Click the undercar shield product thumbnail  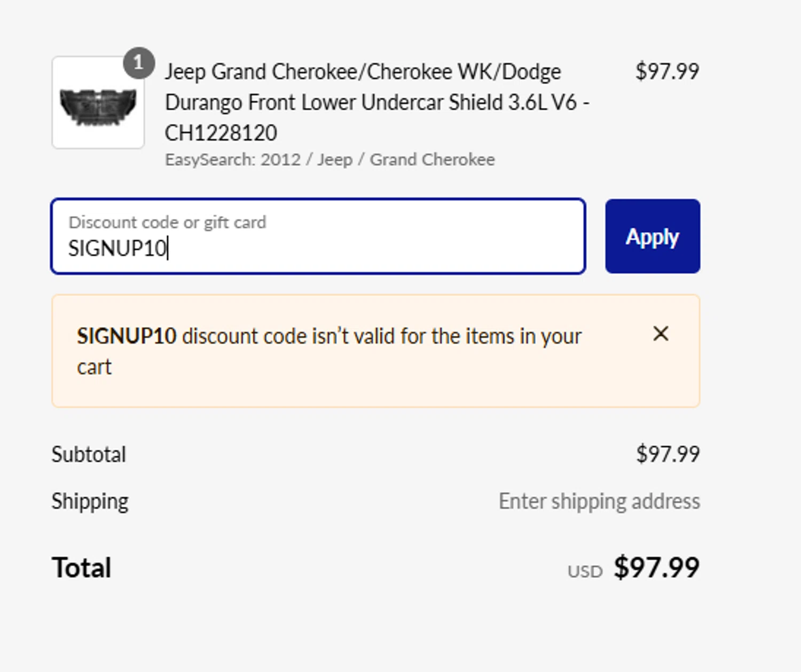coord(98,103)
